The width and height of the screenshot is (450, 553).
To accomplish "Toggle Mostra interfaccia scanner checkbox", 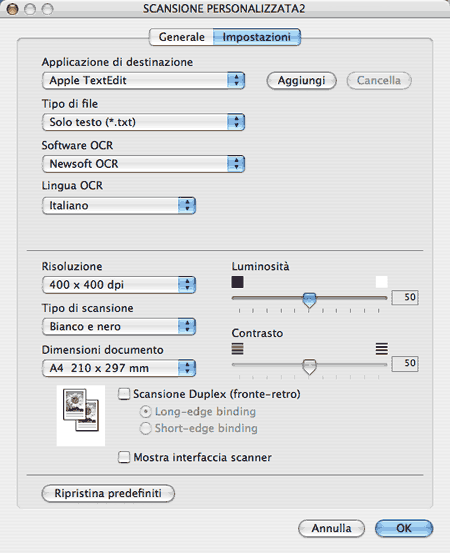I will pos(124,457).
